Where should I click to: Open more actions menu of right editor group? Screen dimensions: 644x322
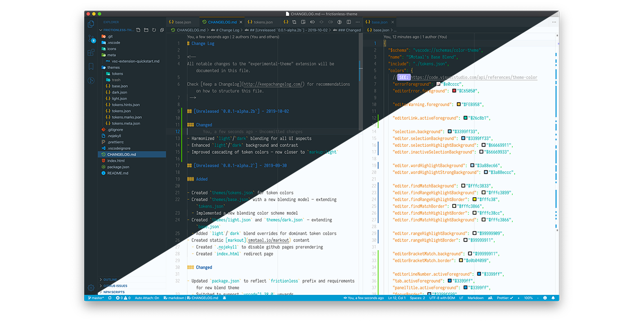pyautogui.click(x=553, y=22)
